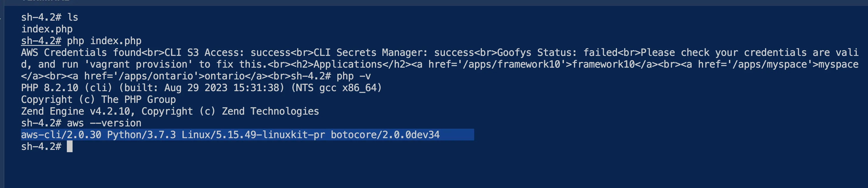Click the 'ls' command text
Screen dimensions: 868x188
[x=73, y=17]
